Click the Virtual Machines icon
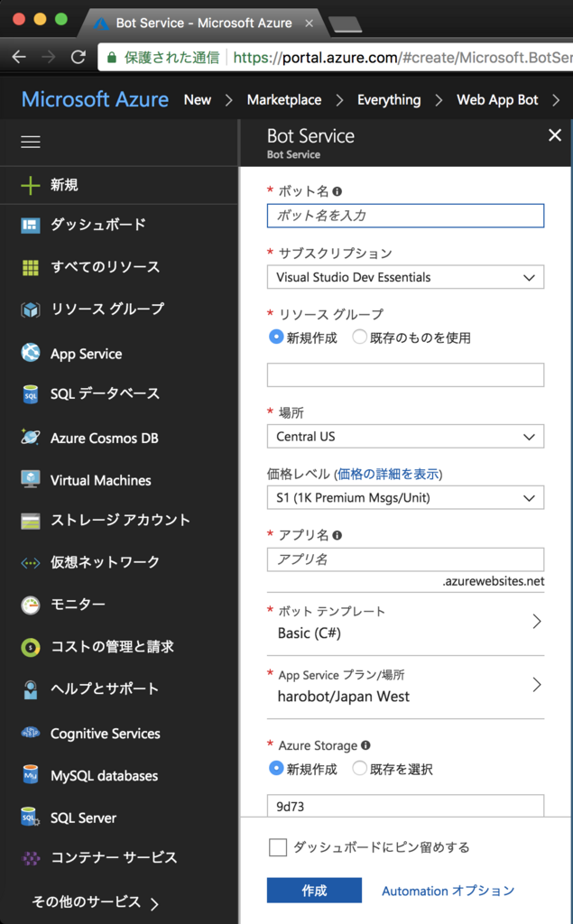Image resolution: width=573 pixels, height=924 pixels. pos(30,479)
